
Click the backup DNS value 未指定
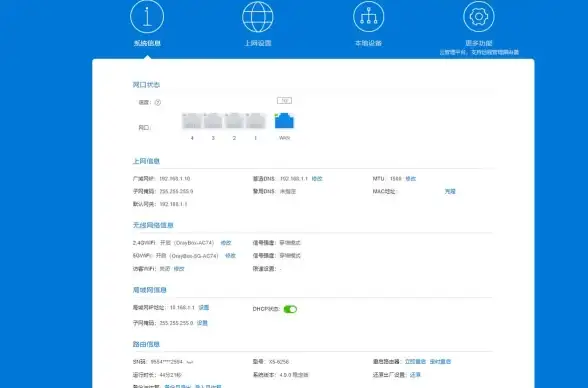coord(288,192)
